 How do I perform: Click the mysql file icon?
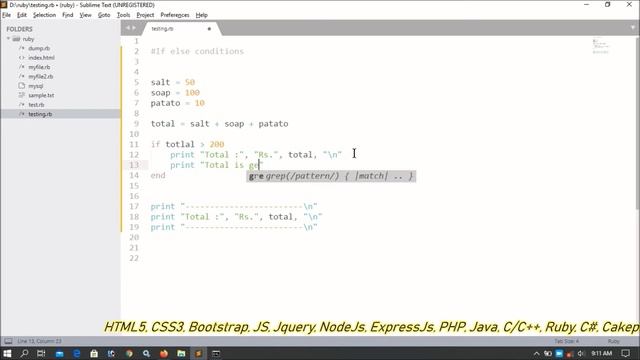(22, 86)
